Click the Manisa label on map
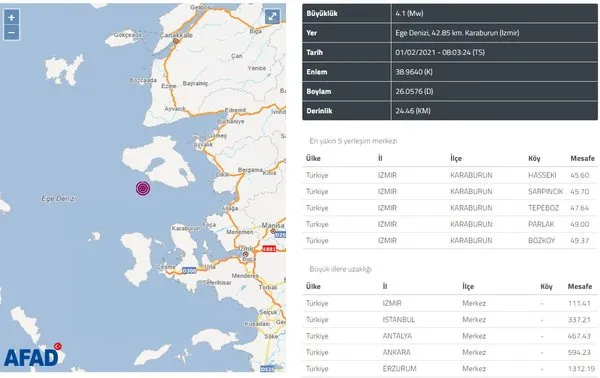This screenshot has width=600, height=378. pos(273,225)
